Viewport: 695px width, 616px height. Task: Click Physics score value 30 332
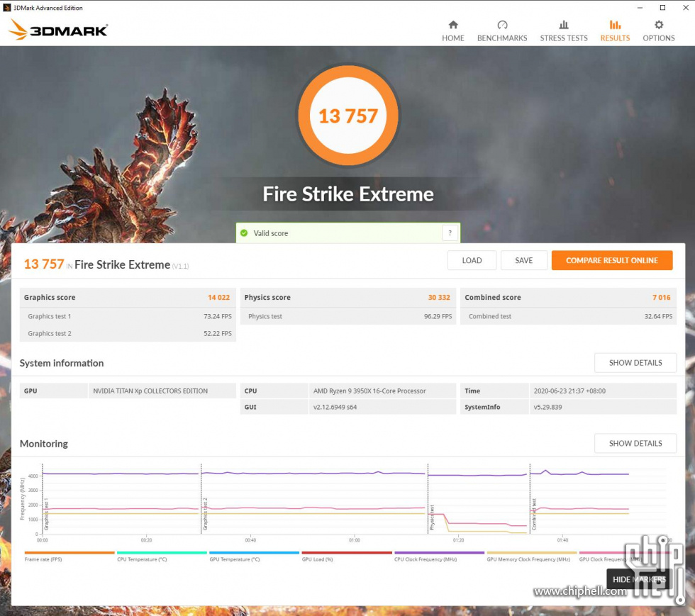(439, 297)
